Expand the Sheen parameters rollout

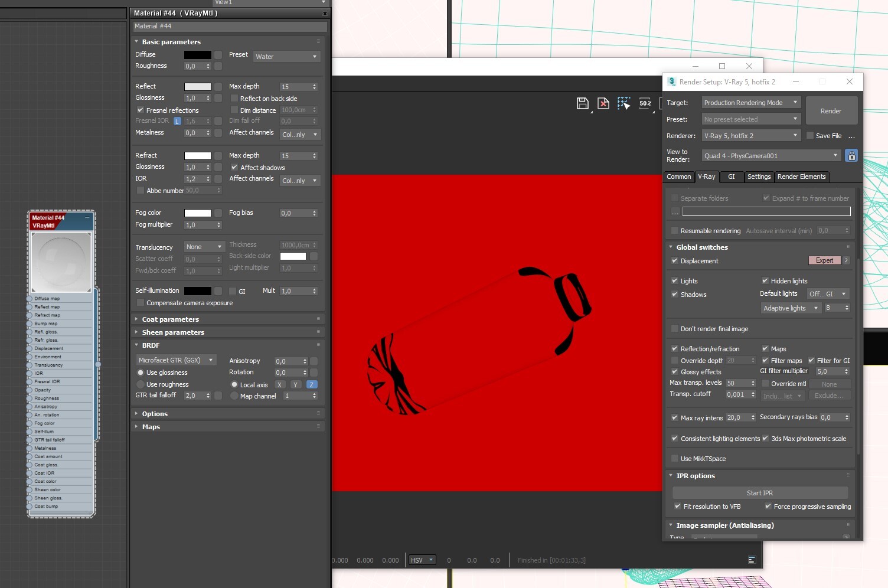[x=173, y=332]
